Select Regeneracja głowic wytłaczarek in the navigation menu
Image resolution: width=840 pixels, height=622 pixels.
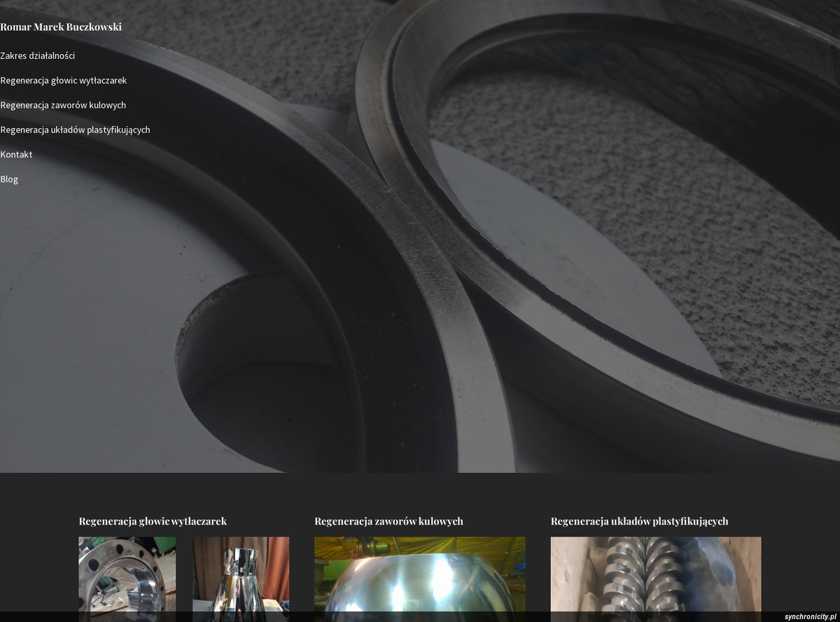[x=64, y=81]
